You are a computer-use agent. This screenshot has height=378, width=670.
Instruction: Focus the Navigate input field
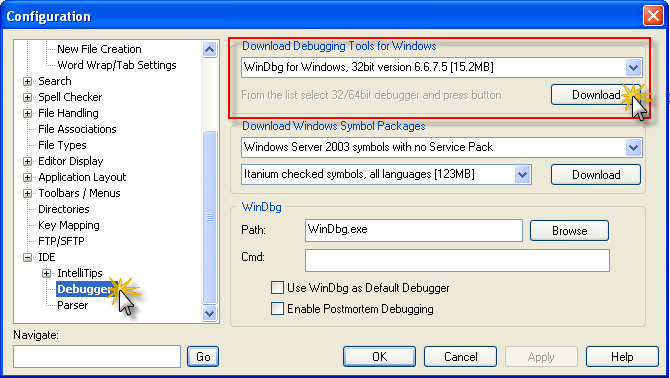pos(97,357)
